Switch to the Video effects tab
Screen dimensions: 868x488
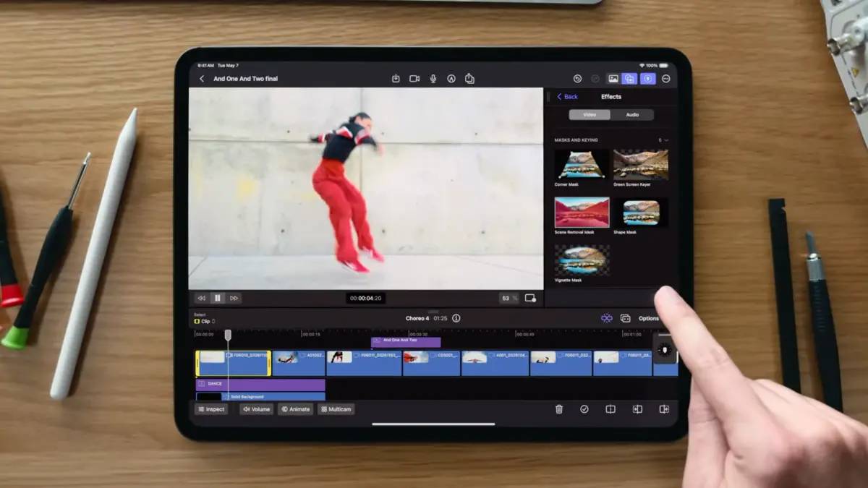pyautogui.click(x=590, y=115)
